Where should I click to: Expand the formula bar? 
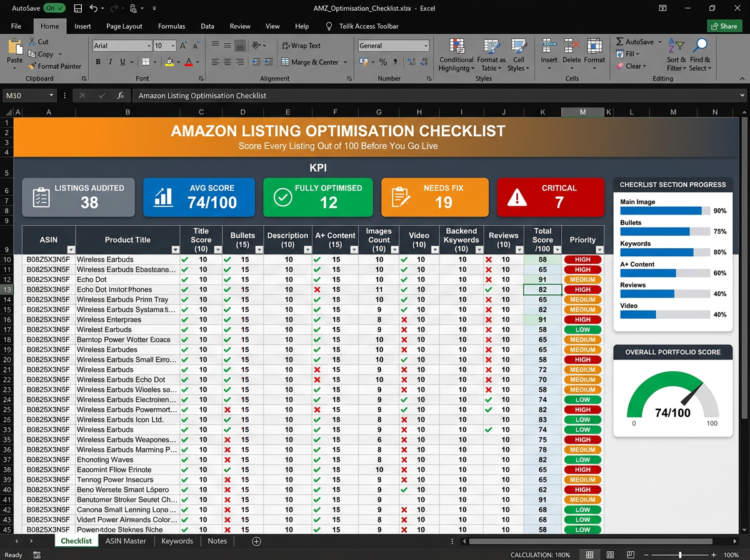pyautogui.click(x=742, y=96)
